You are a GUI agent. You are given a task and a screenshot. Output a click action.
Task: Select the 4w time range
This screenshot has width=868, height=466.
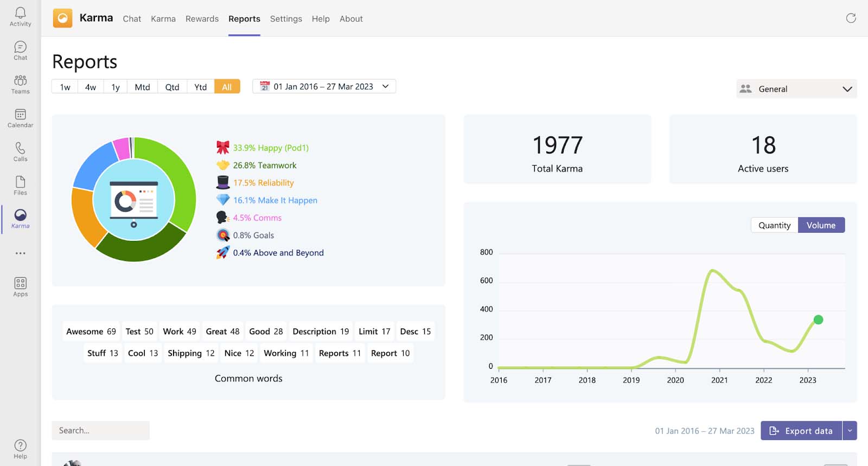(x=91, y=87)
